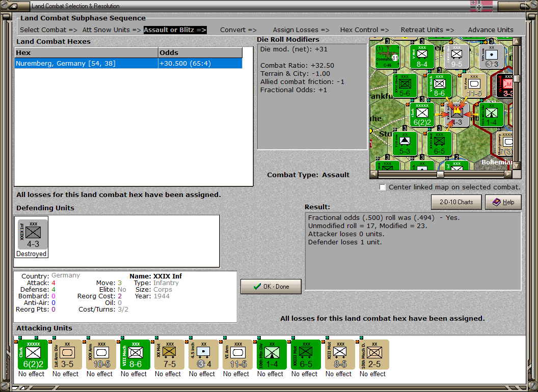Click the map scroll right arrow

point(508,174)
